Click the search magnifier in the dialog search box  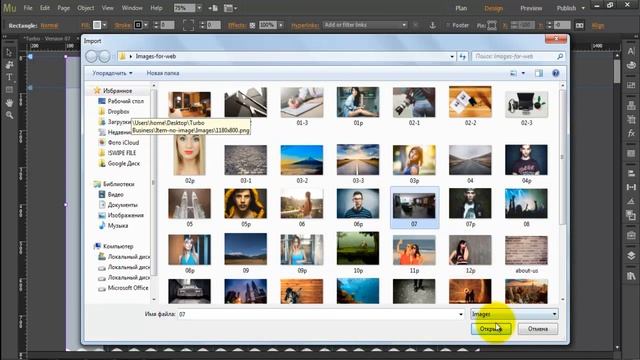(x=560, y=56)
